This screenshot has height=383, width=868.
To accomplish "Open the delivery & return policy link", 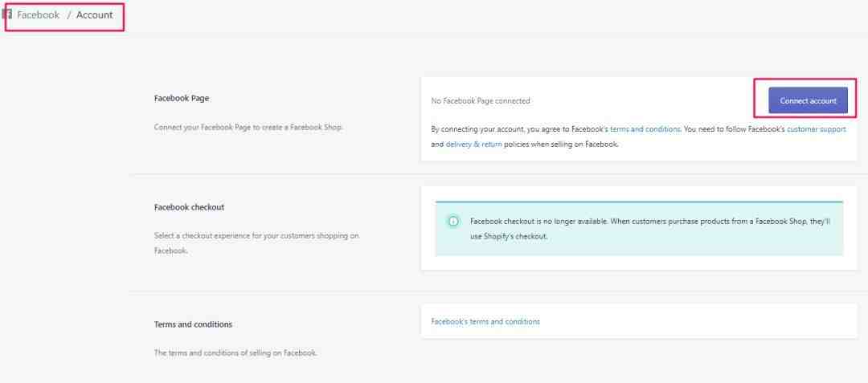I will tap(474, 145).
